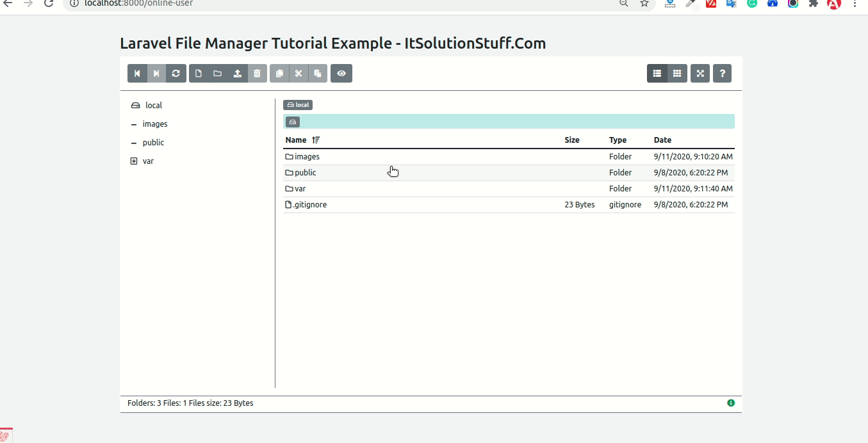Click the cut scissors icon
Screen dimensions: 868x443
click(299, 74)
